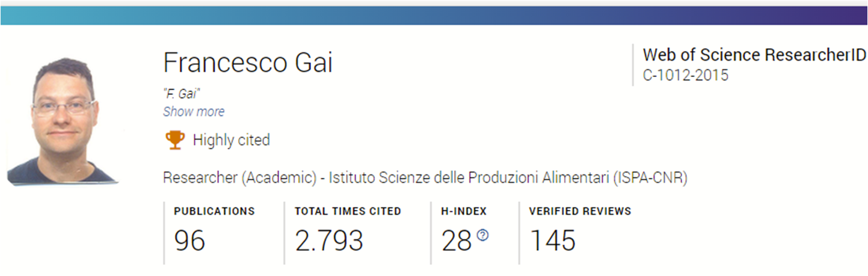Screen dimensions: 868x276
Task: Click the TOTAL TIMES CITED label
Action: coord(348,211)
